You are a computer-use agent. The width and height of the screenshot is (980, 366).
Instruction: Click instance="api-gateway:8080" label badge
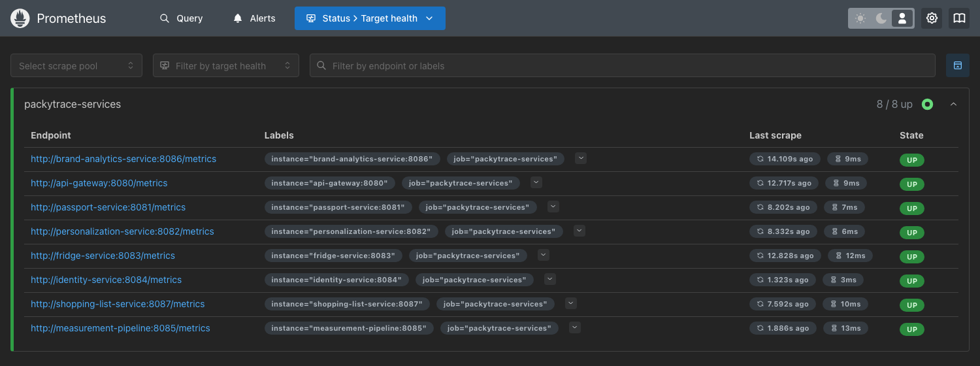tap(329, 183)
